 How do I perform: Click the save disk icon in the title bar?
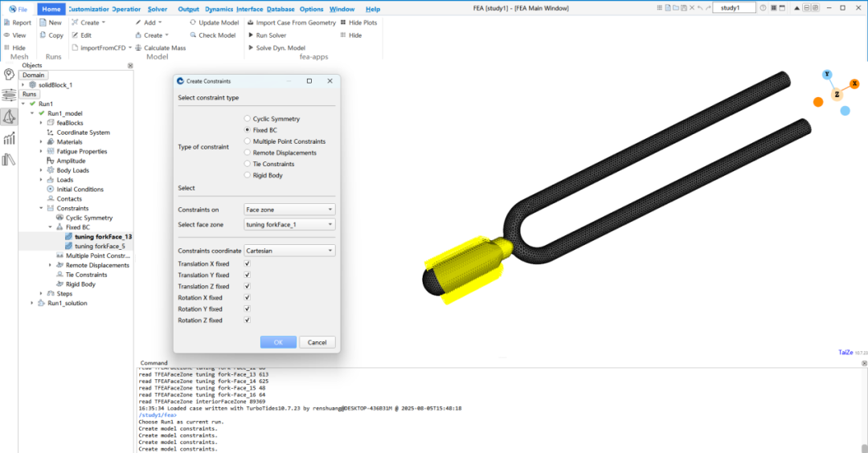click(684, 8)
